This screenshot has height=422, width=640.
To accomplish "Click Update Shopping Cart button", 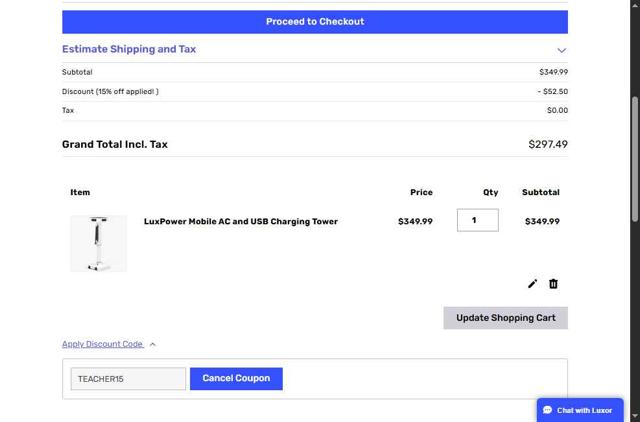I will [505, 318].
